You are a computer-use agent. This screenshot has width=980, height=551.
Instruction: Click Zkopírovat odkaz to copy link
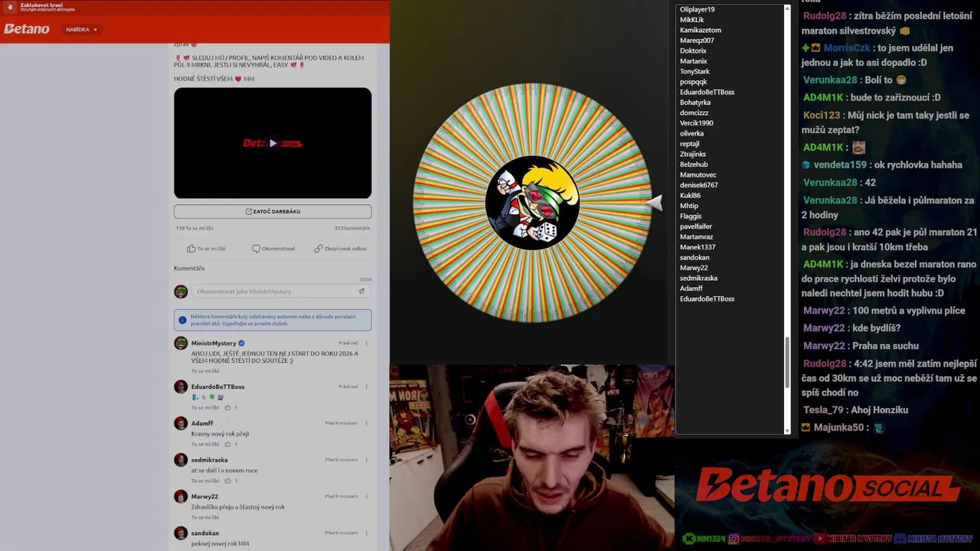point(340,249)
